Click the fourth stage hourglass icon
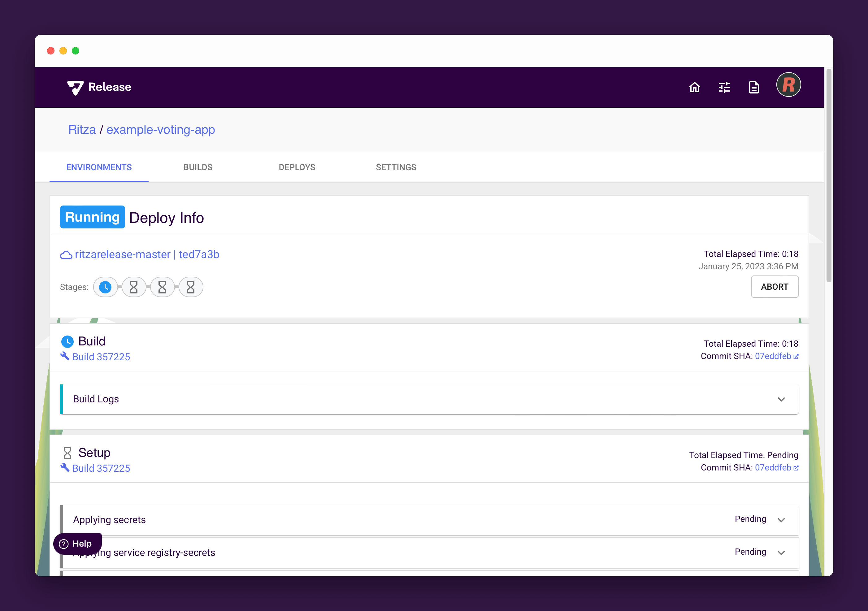The image size is (868, 611). coord(191,287)
